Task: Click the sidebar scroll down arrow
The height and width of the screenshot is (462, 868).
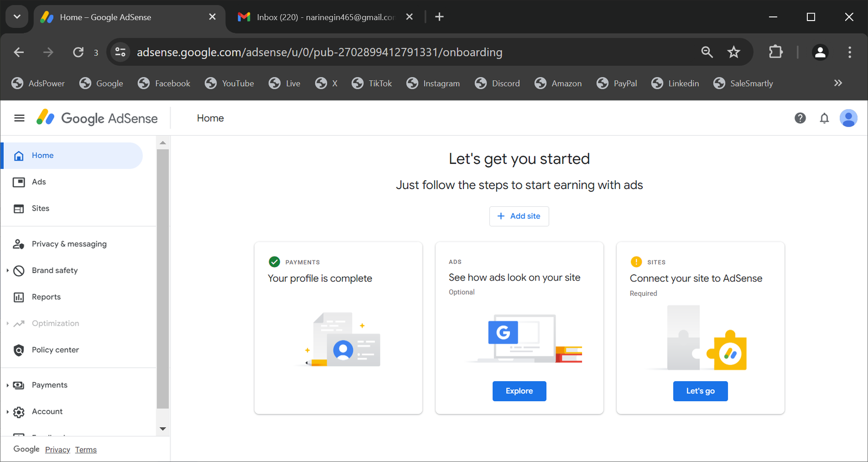Action: point(163,429)
